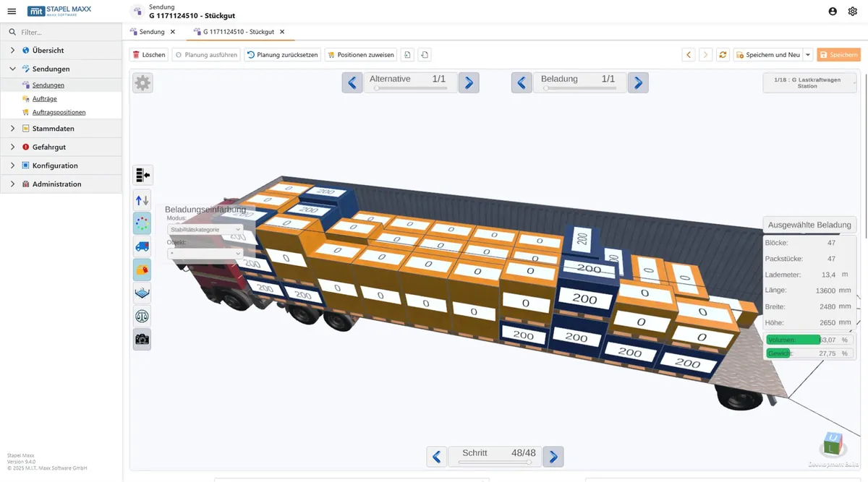Go to the next Beladung
Viewport: 868px width, 482px height.
coord(638,82)
